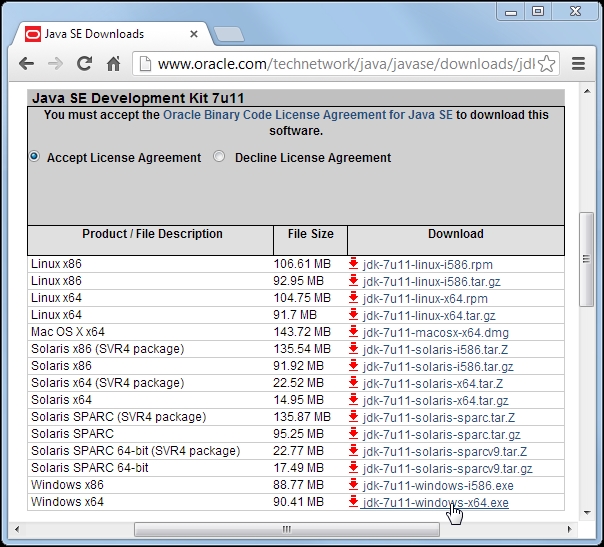Click the page icon in address bar
The width and height of the screenshot is (604, 547).
[145, 64]
